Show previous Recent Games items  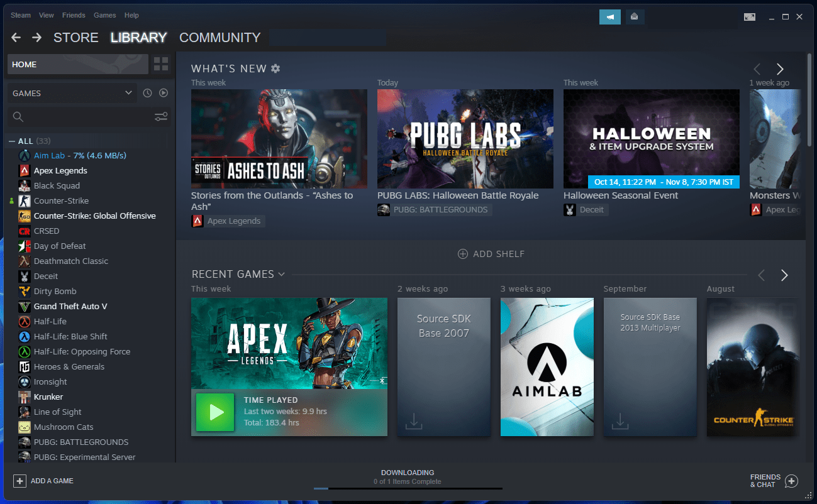pyautogui.click(x=762, y=275)
